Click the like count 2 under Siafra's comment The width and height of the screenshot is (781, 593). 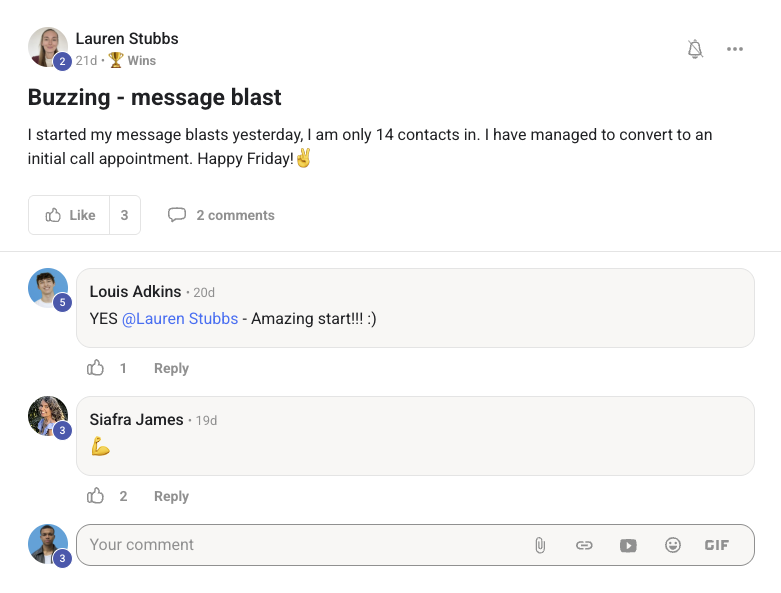124,496
